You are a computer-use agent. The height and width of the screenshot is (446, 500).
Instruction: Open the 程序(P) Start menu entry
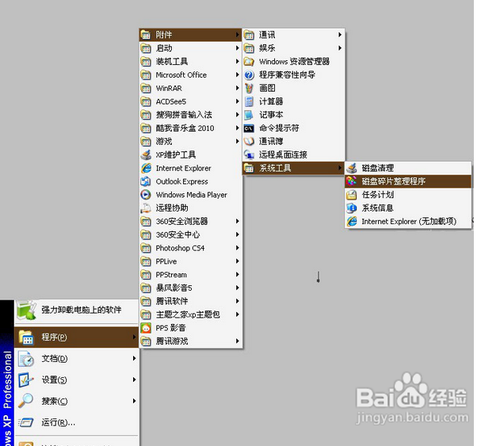pos(77,337)
